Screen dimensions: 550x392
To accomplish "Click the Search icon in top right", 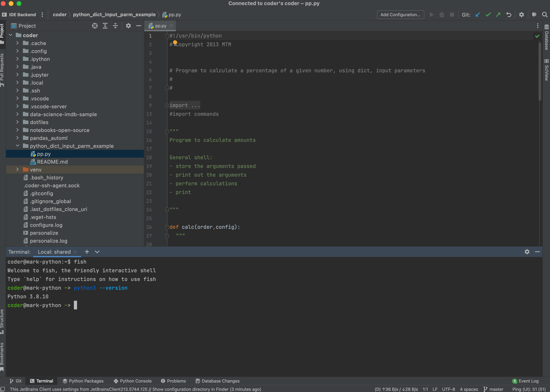I will [544, 14].
